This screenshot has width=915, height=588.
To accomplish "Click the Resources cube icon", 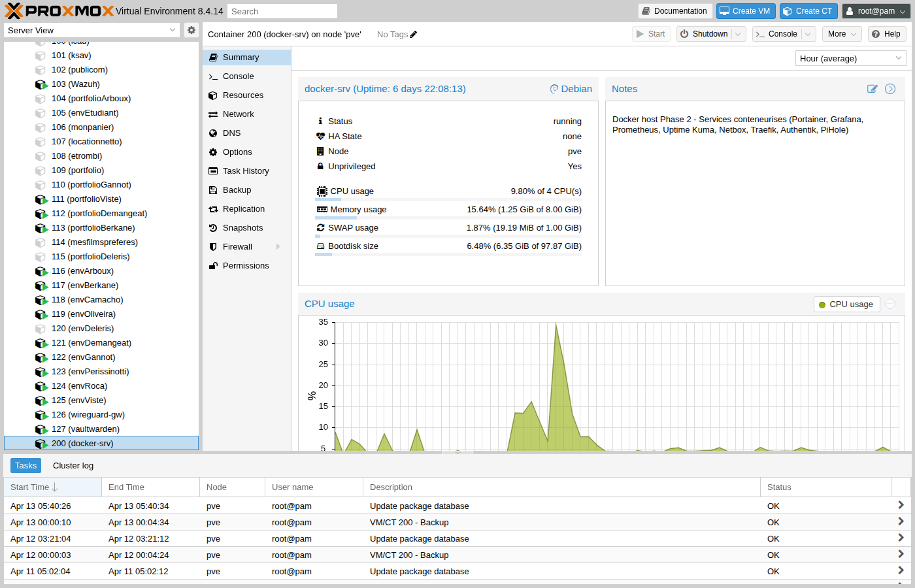I will click(x=213, y=95).
